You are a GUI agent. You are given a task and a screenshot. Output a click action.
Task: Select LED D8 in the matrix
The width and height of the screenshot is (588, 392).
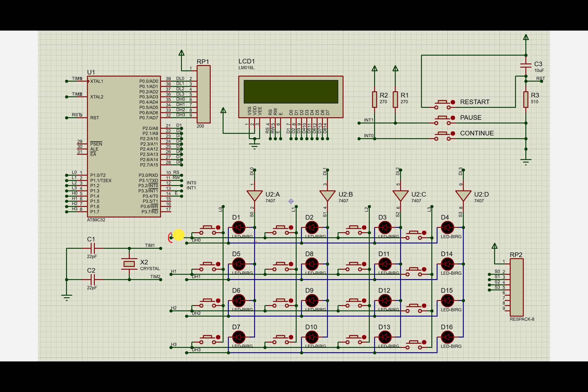point(312,264)
